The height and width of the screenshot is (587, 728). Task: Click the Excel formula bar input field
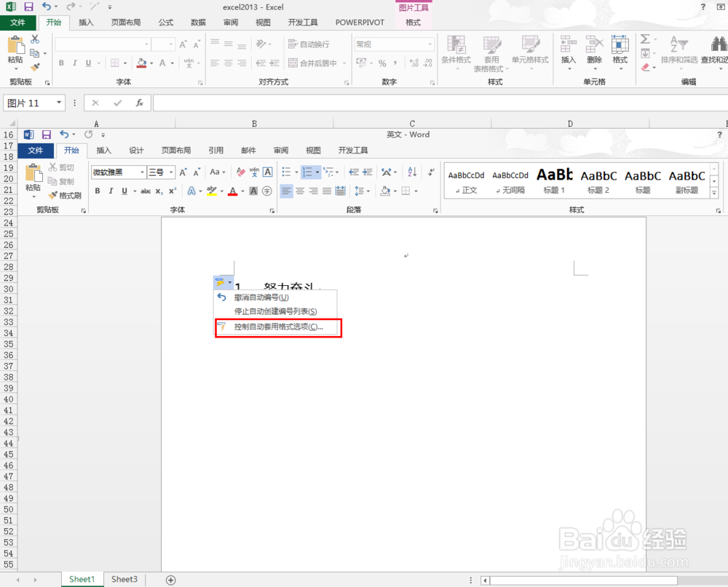pos(440,103)
